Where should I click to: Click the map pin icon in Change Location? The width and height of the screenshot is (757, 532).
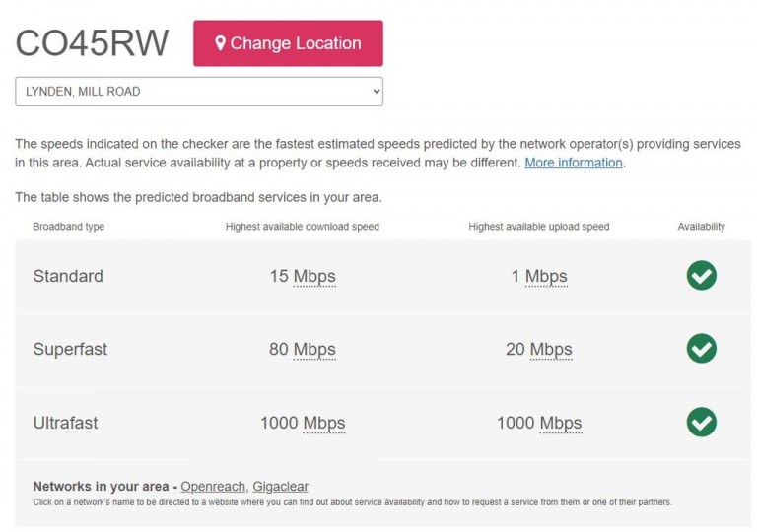[220, 43]
